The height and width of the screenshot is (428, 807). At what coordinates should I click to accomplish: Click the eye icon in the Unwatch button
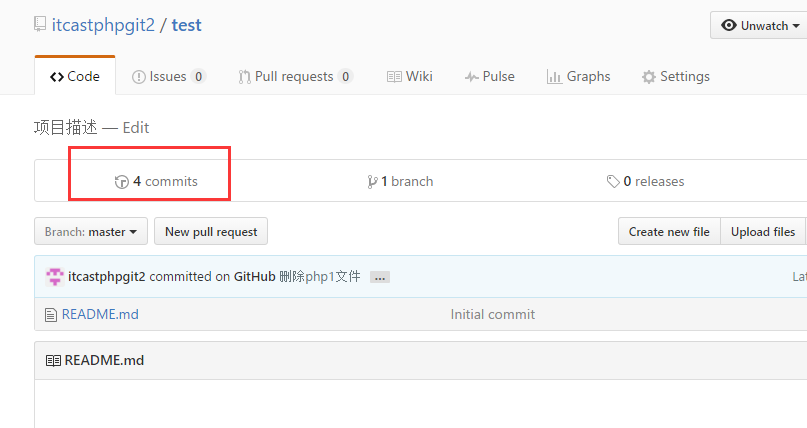pyautogui.click(x=728, y=25)
